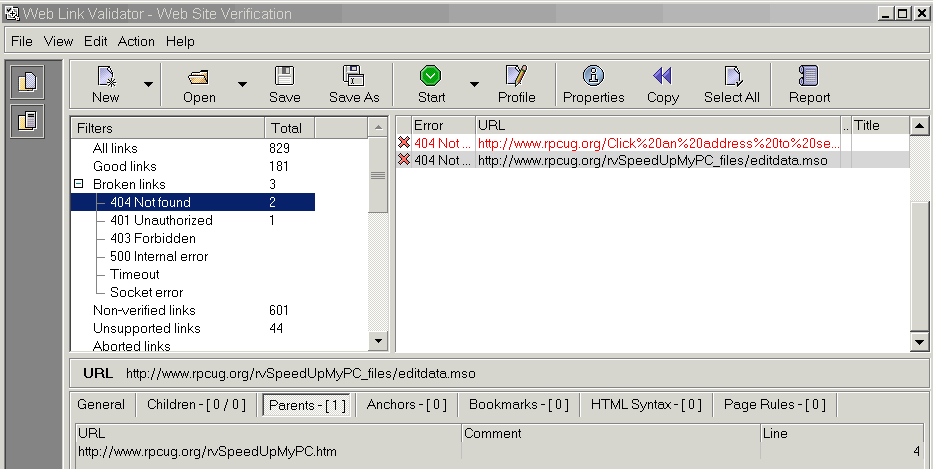The height and width of the screenshot is (469, 933).
Task: Select the 404 Not found filter
Action: click(151, 202)
